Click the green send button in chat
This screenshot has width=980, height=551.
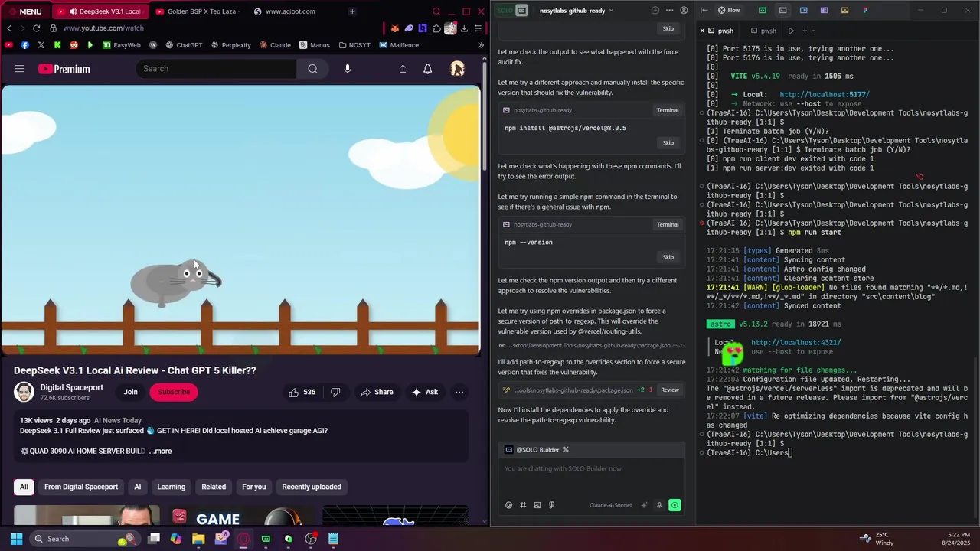pos(675,505)
